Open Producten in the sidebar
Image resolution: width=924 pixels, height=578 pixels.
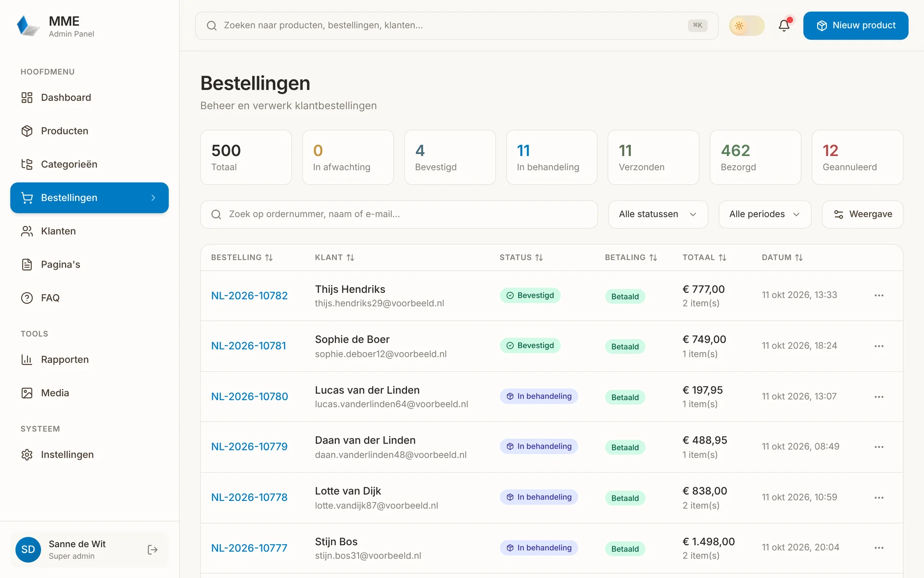click(x=90, y=131)
